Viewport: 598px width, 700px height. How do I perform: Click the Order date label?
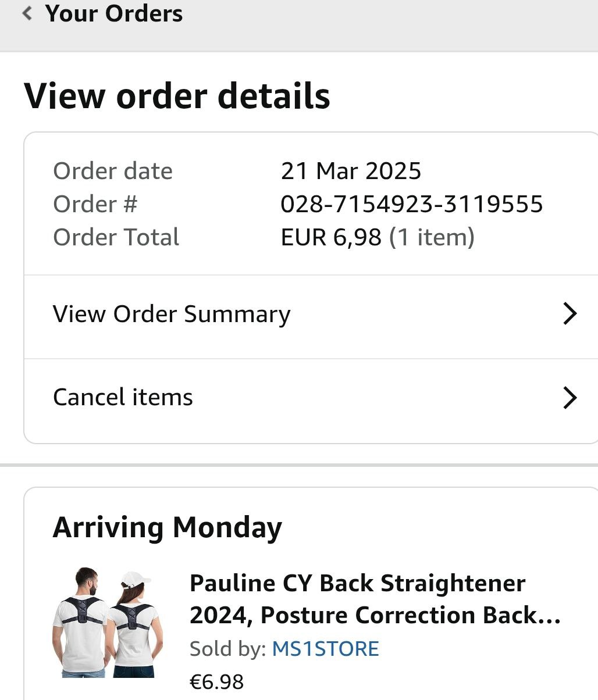click(113, 171)
